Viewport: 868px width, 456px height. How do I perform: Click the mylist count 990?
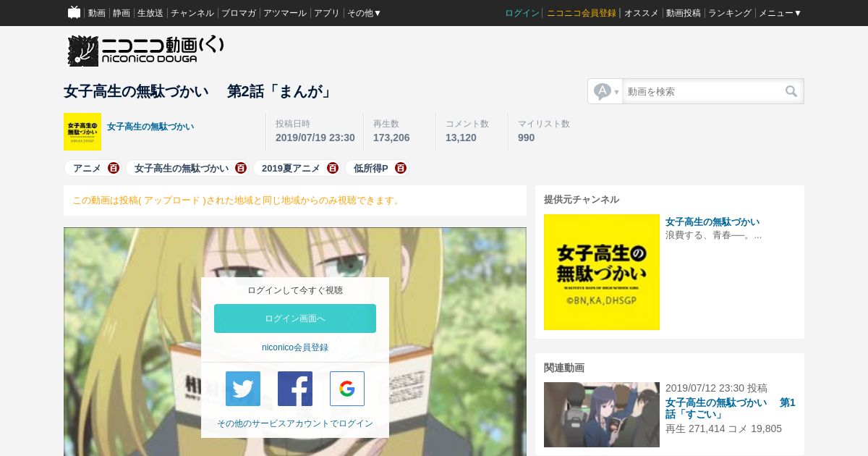(x=527, y=138)
